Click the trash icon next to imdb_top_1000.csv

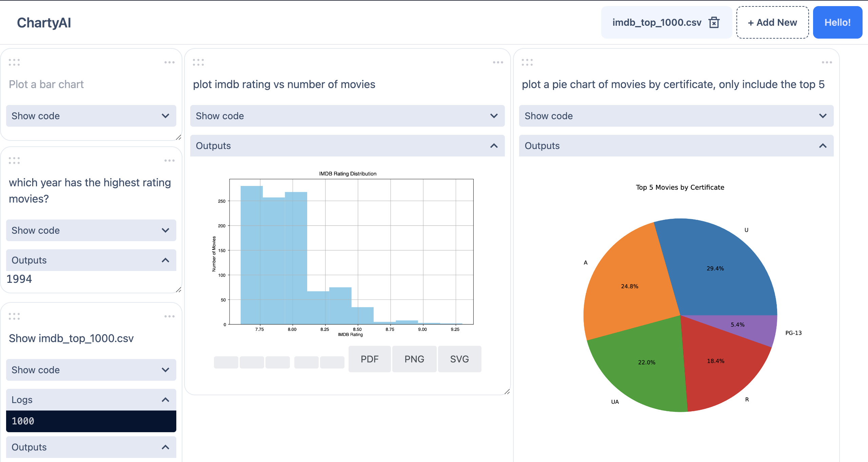tap(714, 22)
